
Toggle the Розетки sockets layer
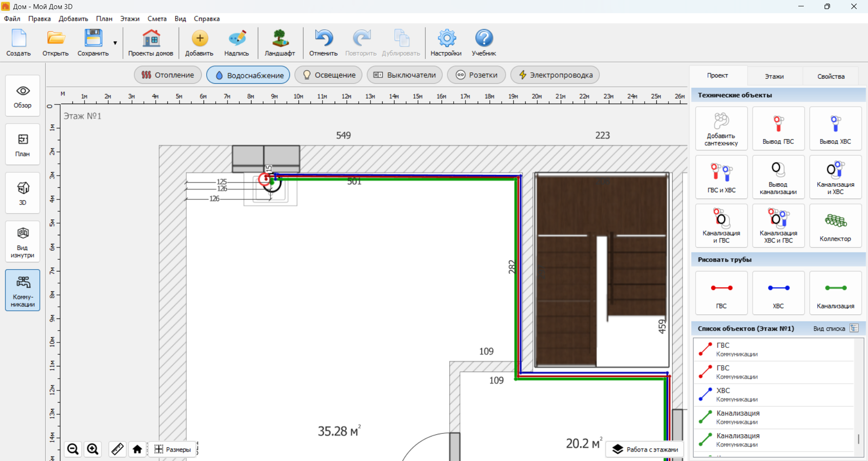point(476,75)
